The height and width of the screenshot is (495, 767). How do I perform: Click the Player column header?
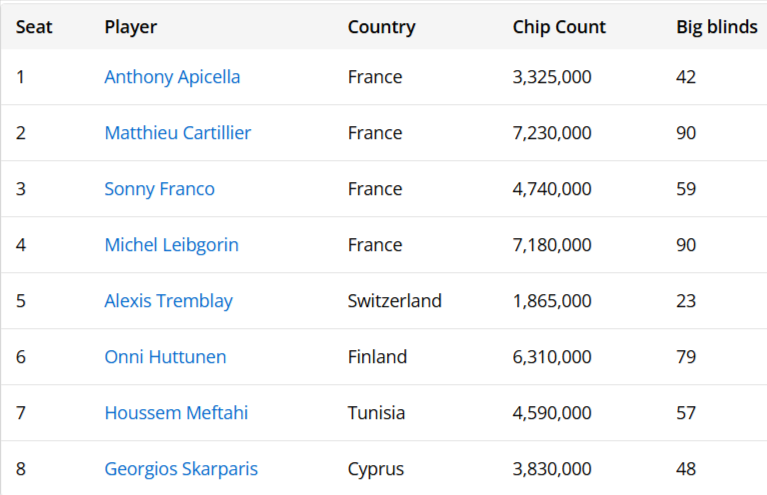click(130, 27)
